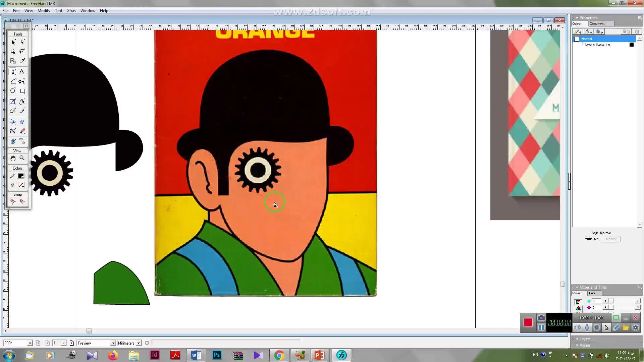Open the Window menu
This screenshot has height=362, width=644.
tap(88, 11)
